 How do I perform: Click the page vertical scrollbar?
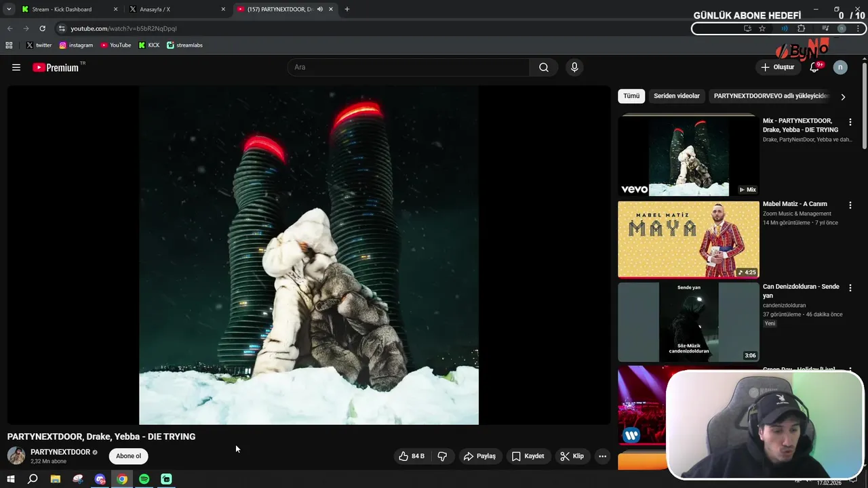click(864, 105)
